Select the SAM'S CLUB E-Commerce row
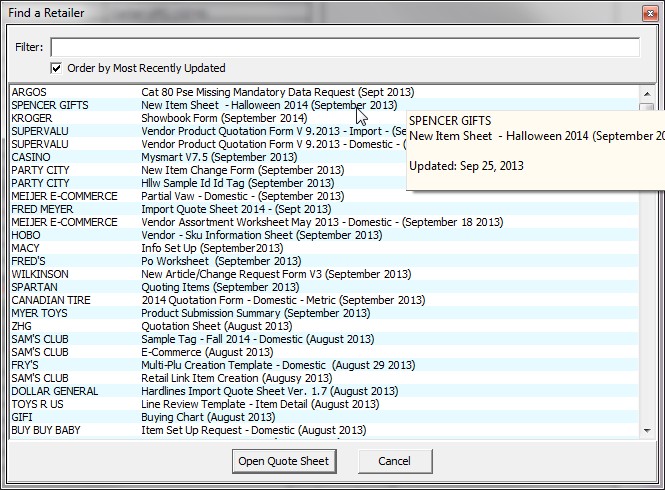 tap(324, 352)
